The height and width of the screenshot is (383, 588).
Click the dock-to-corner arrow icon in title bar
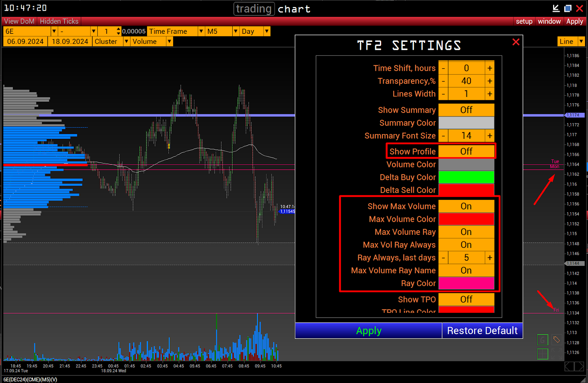pos(556,8)
